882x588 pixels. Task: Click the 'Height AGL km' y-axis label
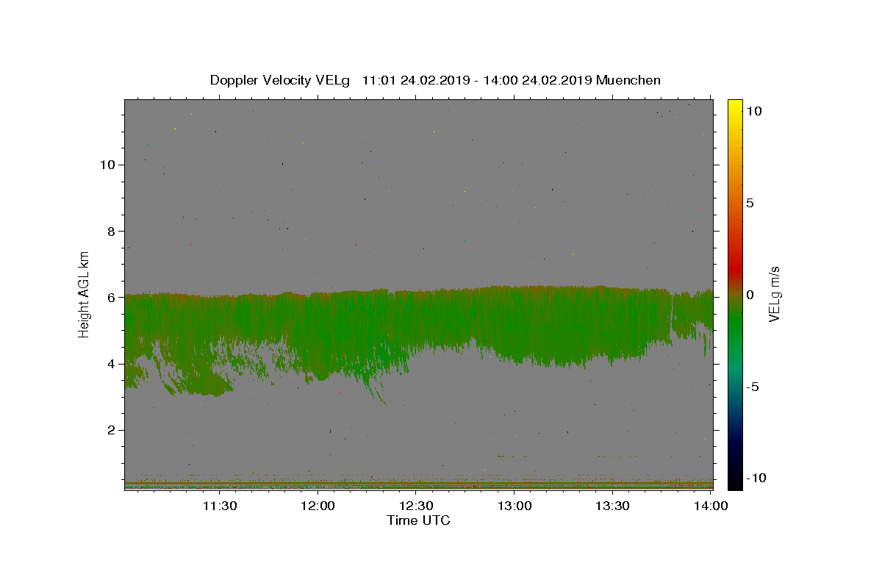pyautogui.click(x=85, y=294)
